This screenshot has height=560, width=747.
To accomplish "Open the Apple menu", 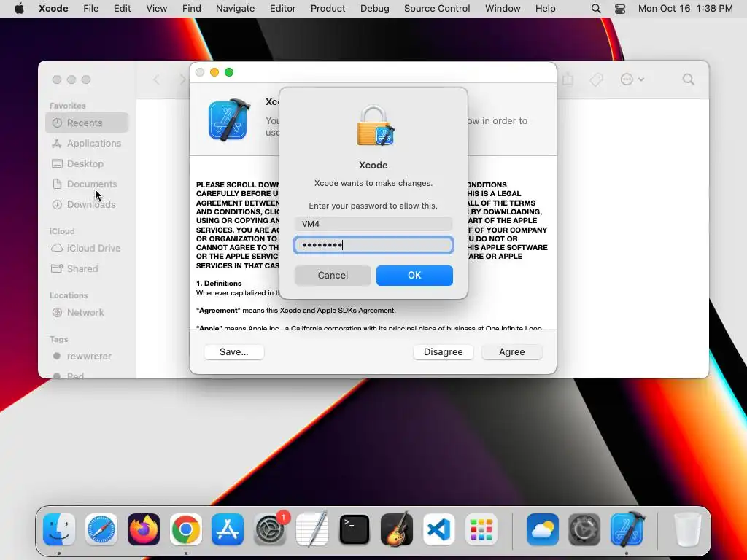I will click(x=19, y=9).
